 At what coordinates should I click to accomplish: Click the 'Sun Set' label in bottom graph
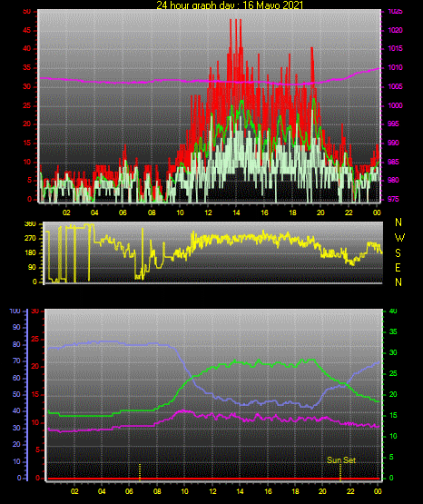click(x=341, y=460)
